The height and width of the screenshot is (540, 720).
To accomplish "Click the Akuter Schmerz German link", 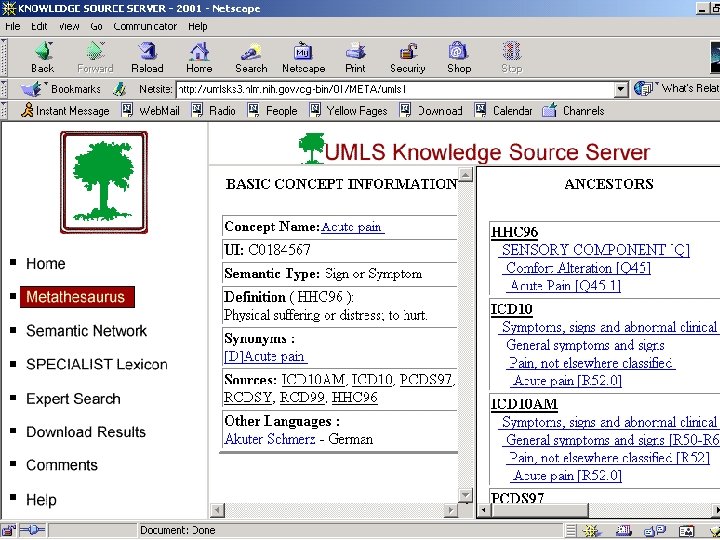I will pyautogui.click(x=270, y=439).
